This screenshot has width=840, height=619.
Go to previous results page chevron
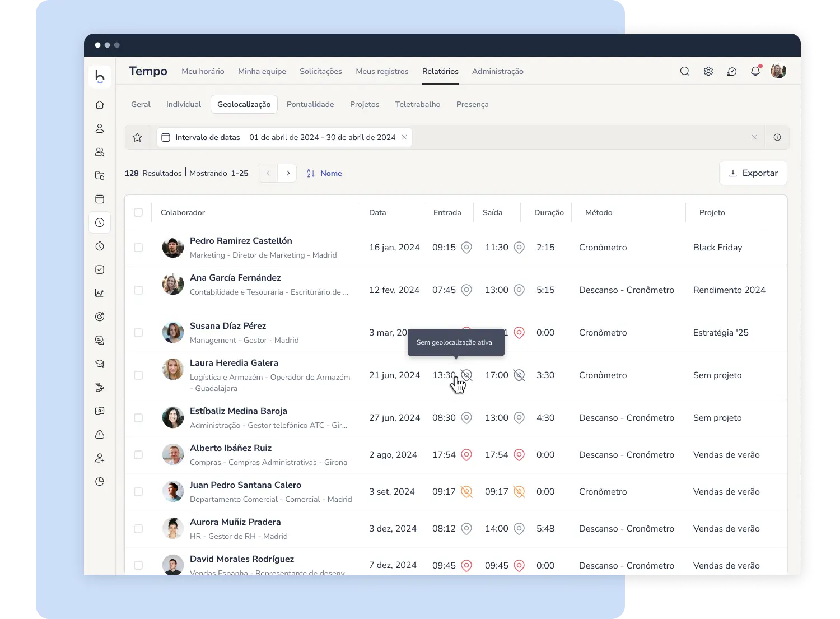point(268,173)
